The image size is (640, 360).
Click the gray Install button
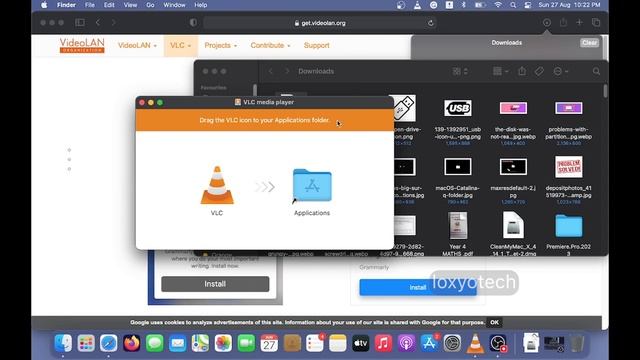click(215, 284)
